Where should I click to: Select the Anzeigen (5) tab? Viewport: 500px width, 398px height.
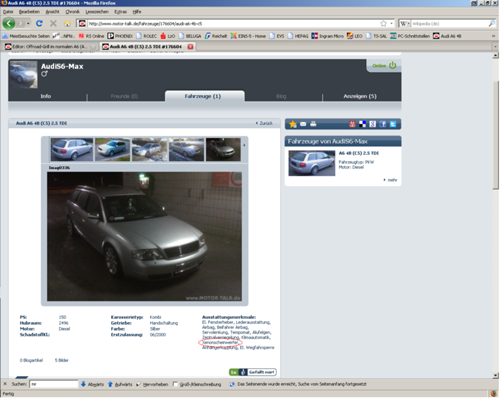click(360, 96)
